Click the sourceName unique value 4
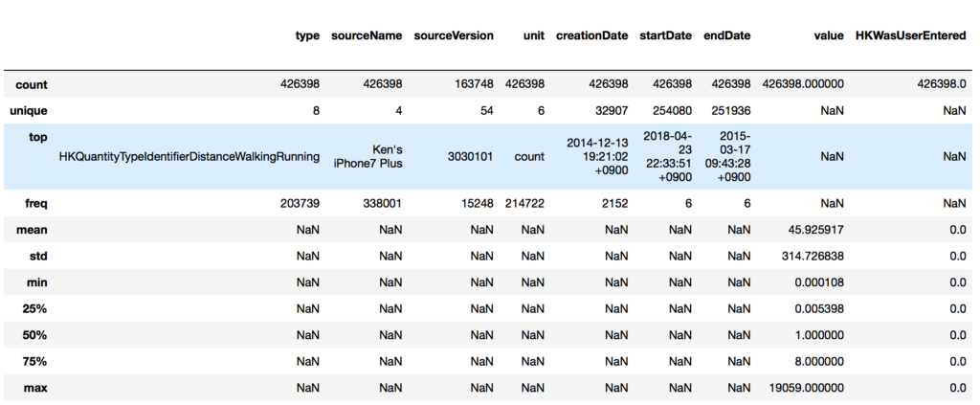Viewport: 980px width, 405px height. 399,111
